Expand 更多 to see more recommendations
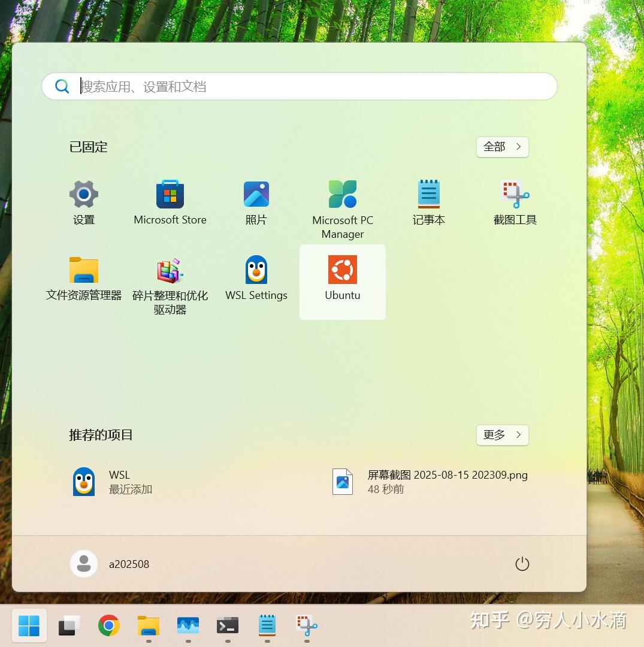Image resolution: width=644 pixels, height=647 pixels. point(502,436)
